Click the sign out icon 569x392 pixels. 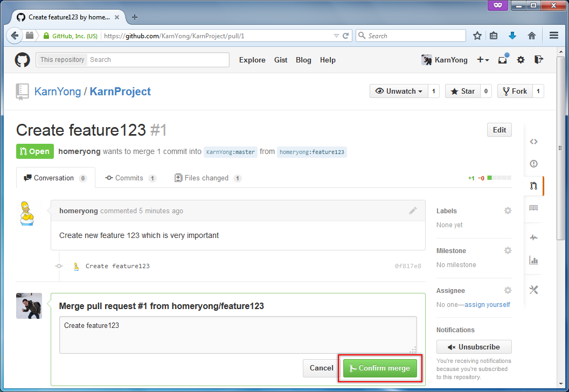(538, 60)
